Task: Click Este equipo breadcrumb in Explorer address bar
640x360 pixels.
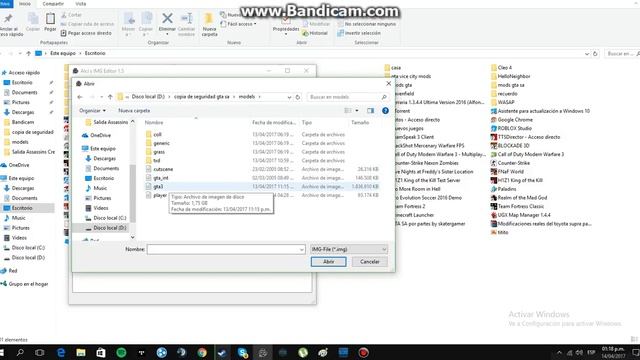Action: coord(63,53)
